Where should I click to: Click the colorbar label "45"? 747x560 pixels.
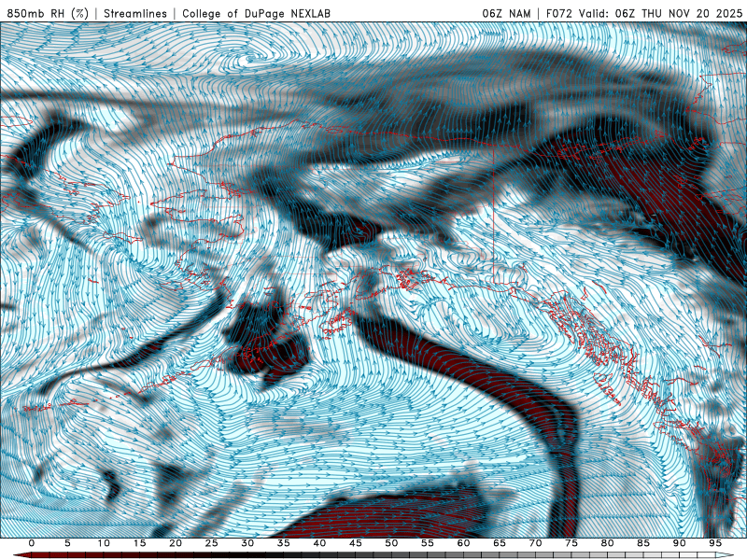(355, 543)
